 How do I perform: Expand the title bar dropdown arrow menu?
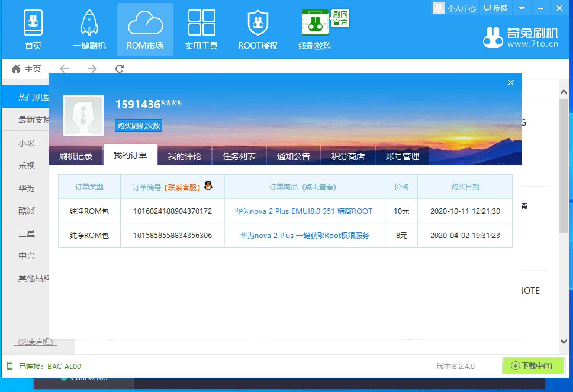[522, 8]
